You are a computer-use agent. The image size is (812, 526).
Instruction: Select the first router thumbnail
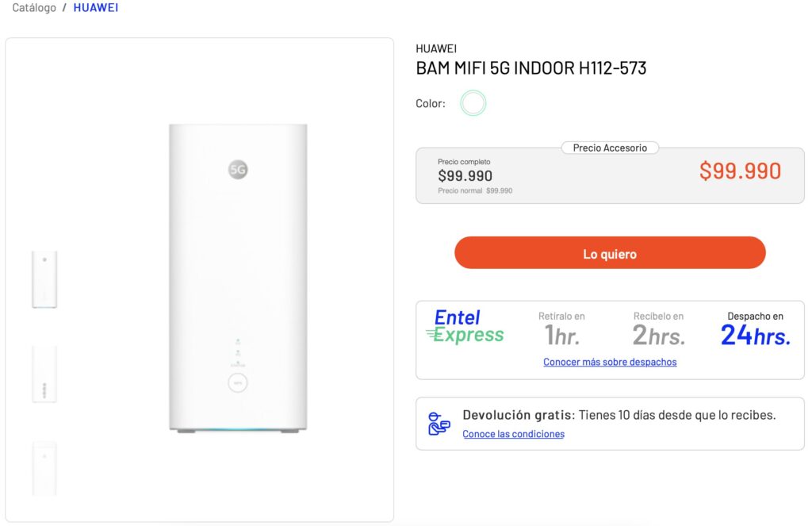pyautogui.click(x=44, y=279)
